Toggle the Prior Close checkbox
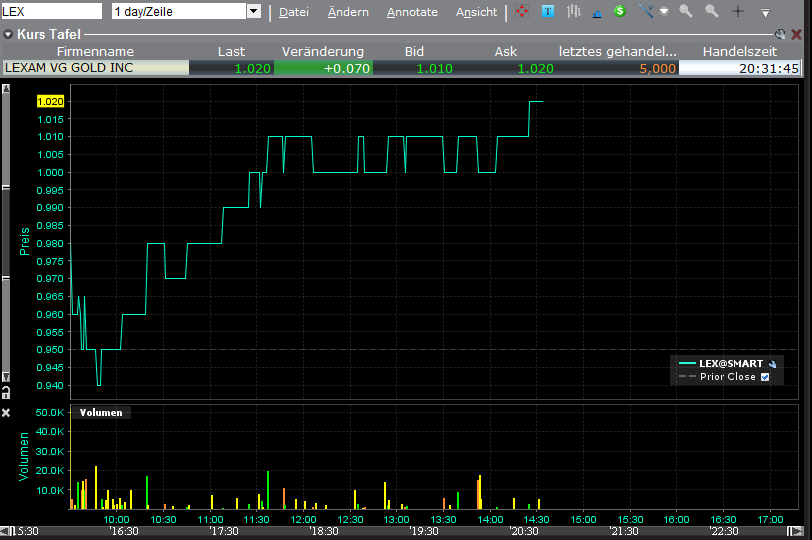Image resolution: width=812 pixels, height=540 pixels. coord(765,377)
